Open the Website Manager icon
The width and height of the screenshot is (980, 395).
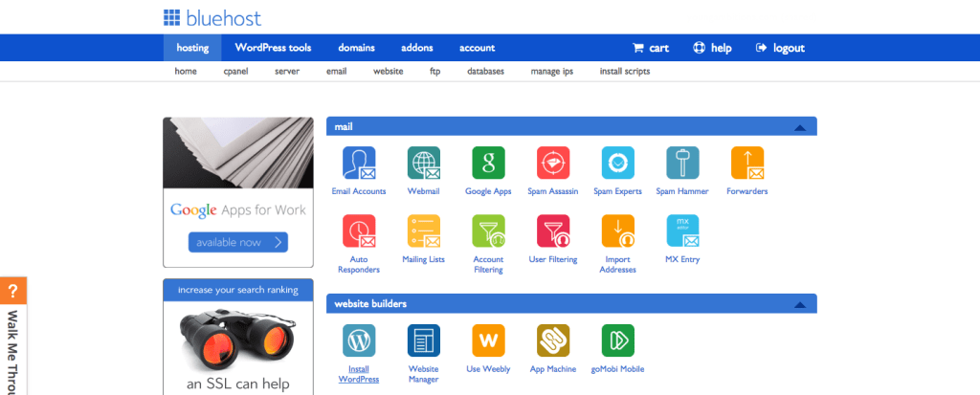(424, 340)
